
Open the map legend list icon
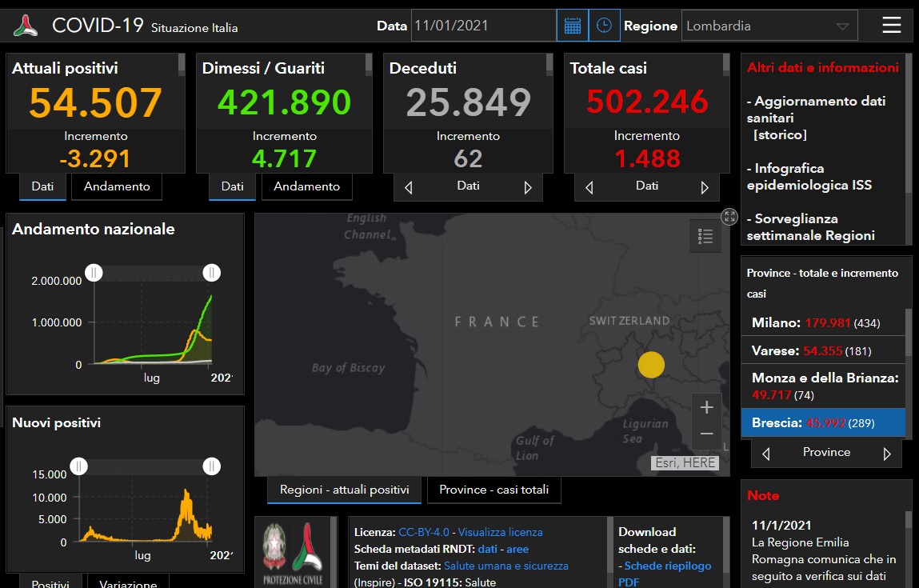click(x=705, y=236)
